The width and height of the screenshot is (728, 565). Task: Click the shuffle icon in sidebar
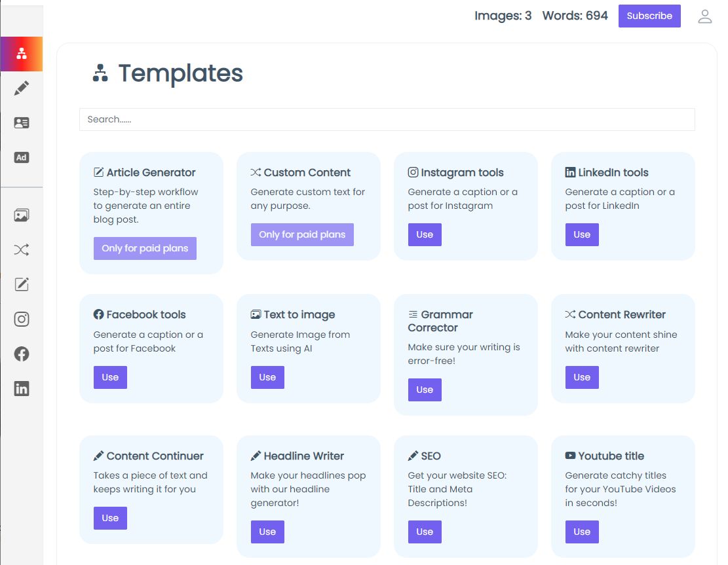(22, 250)
